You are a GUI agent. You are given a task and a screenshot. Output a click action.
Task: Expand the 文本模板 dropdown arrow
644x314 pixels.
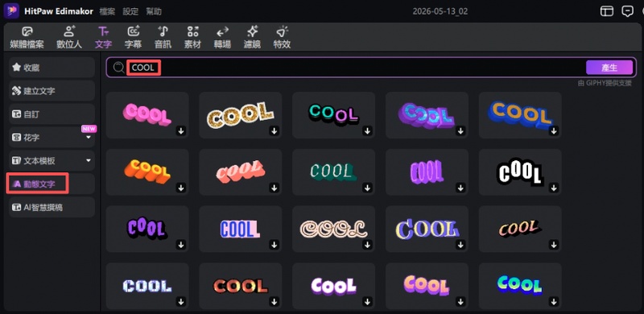point(89,161)
